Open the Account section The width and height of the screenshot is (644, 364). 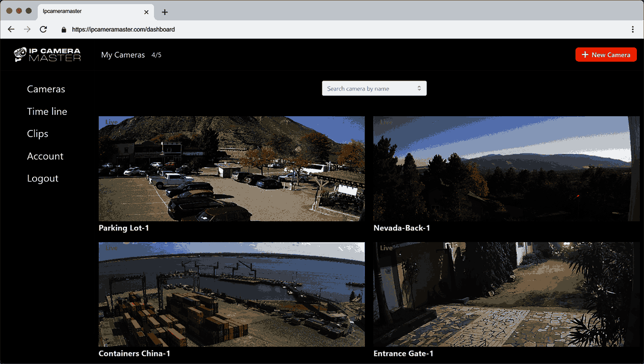coord(45,156)
